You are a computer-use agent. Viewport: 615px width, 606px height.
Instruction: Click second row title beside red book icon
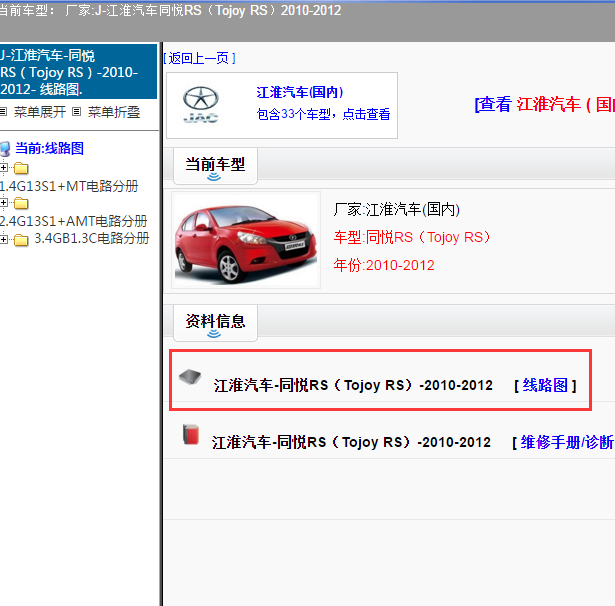351,442
